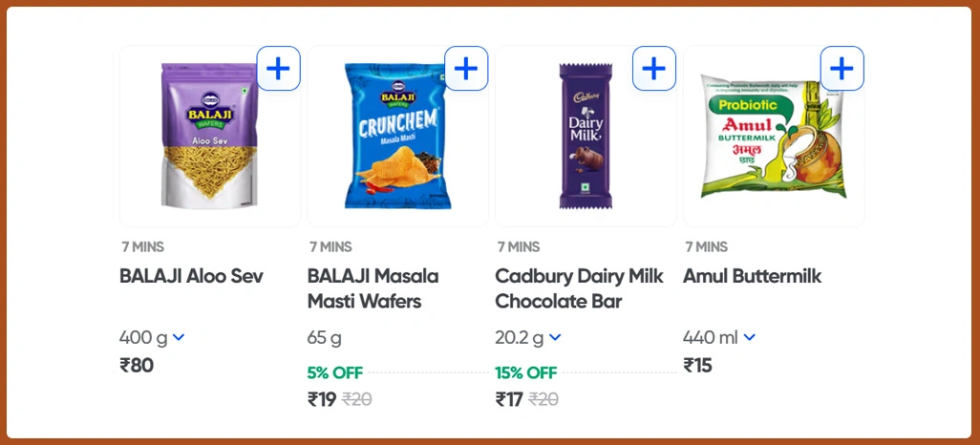Add BALAJI Aloo Sev with plus icon
Viewport: 980px width, 445px height.
[278, 69]
